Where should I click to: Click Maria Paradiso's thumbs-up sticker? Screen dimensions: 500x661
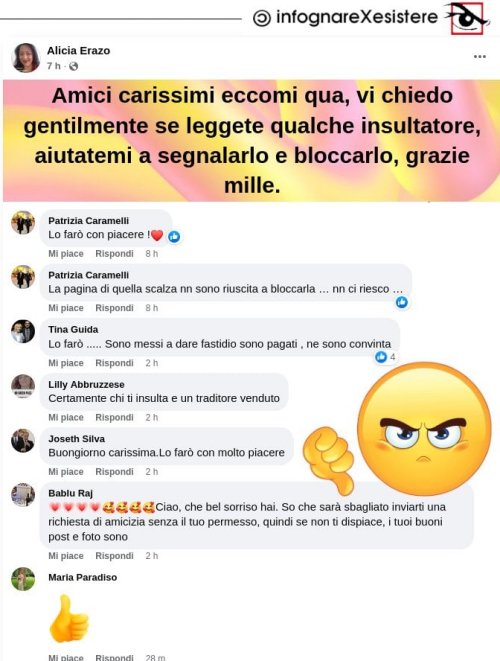(x=69, y=618)
